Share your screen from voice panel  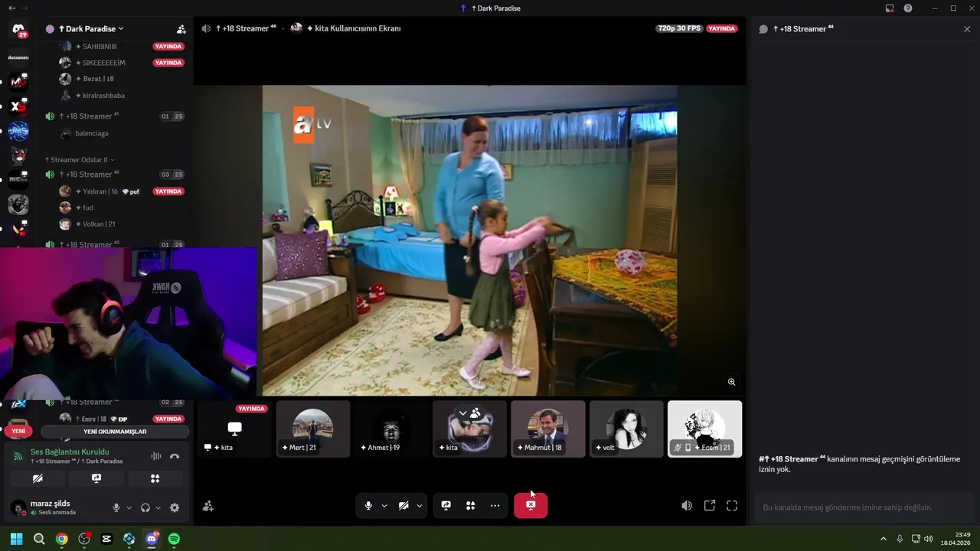click(x=96, y=478)
